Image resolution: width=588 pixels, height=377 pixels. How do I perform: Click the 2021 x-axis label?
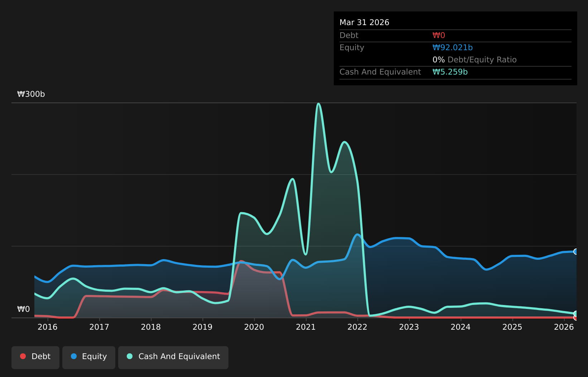[306, 327]
